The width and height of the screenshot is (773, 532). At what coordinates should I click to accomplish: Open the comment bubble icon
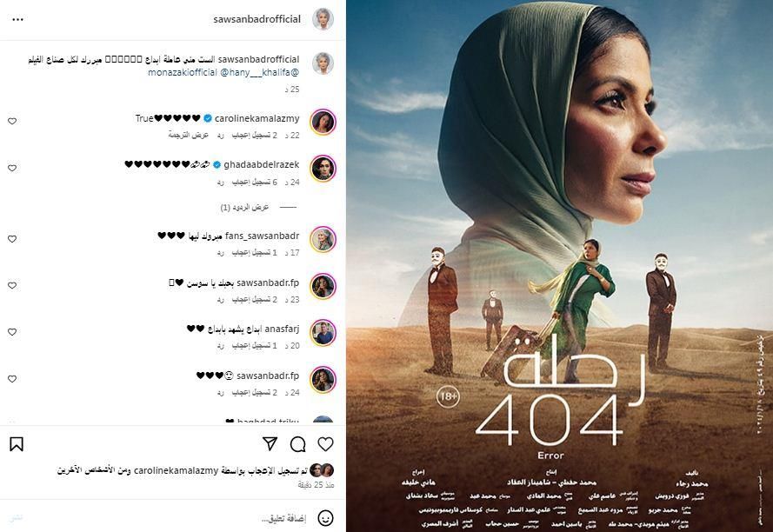(297, 444)
